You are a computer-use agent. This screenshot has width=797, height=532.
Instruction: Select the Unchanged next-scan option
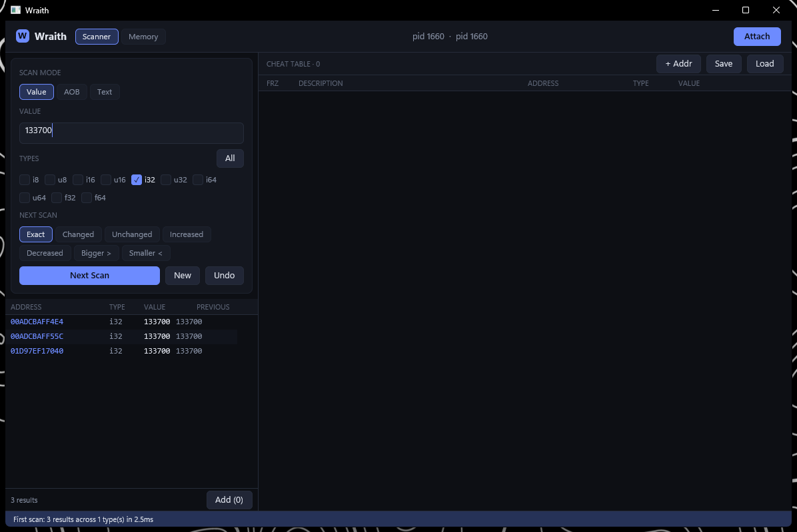pyautogui.click(x=132, y=234)
